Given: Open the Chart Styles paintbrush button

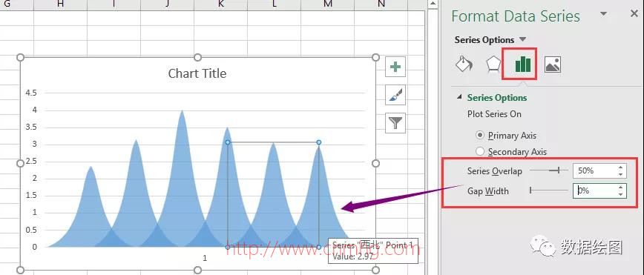Looking at the screenshot, I should point(395,95).
